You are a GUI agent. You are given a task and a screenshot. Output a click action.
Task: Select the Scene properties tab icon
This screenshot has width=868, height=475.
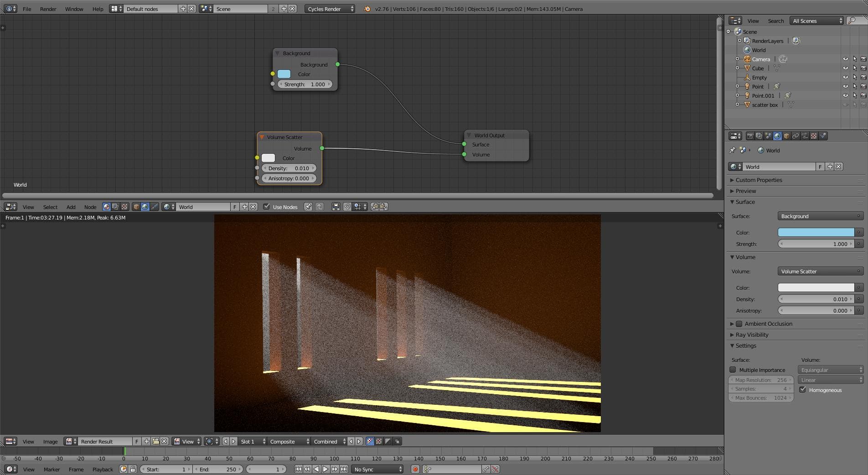click(x=768, y=136)
